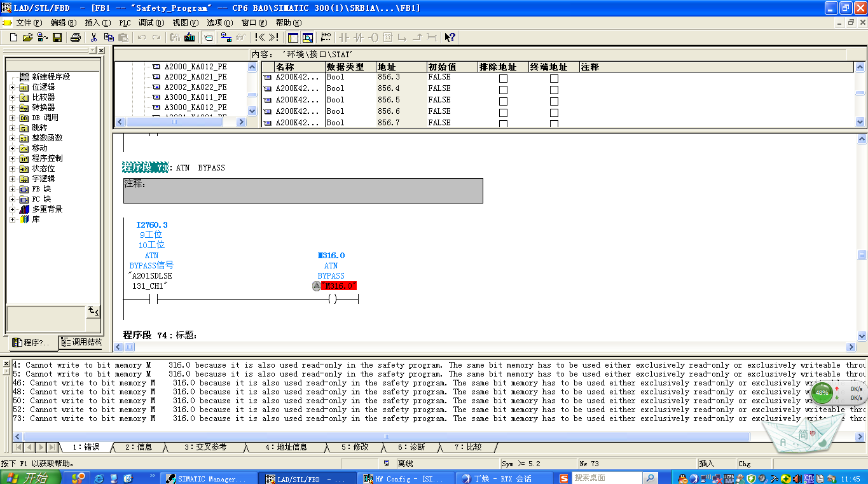Click the 数据类型 column header
The width and height of the screenshot is (868, 484).
click(x=350, y=67)
